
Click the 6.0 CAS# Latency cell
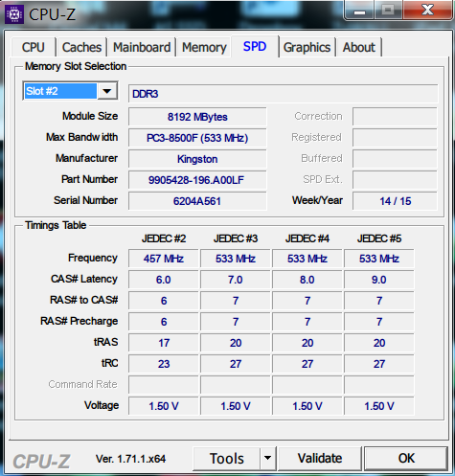tap(164, 280)
